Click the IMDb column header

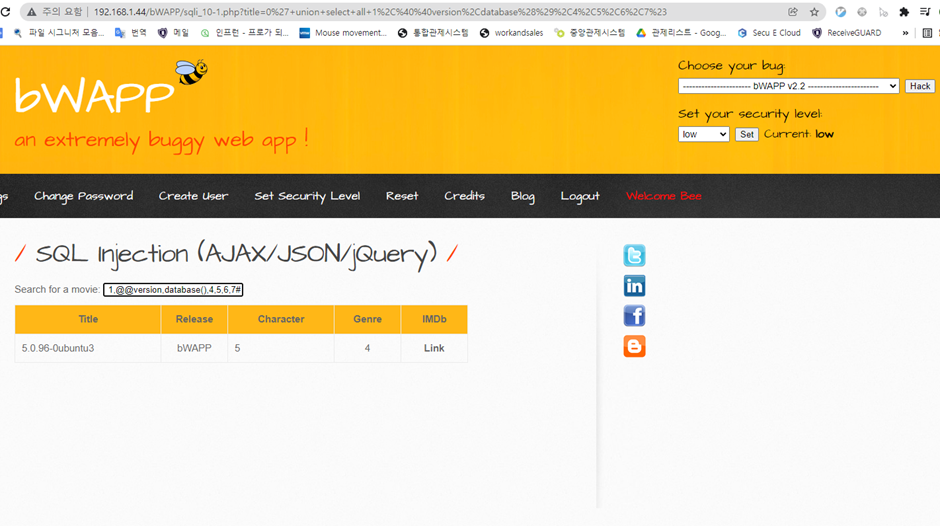[x=434, y=319]
